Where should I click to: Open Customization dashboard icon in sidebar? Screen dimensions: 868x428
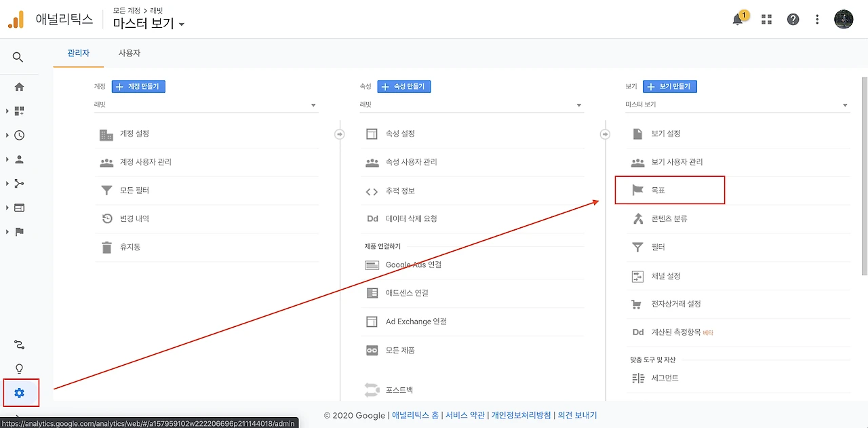(19, 111)
